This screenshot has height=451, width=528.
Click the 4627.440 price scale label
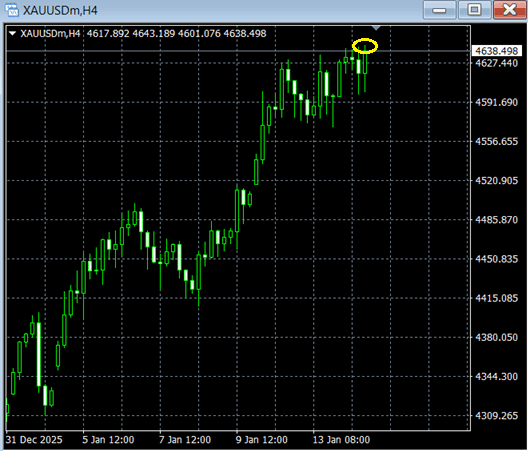496,63
